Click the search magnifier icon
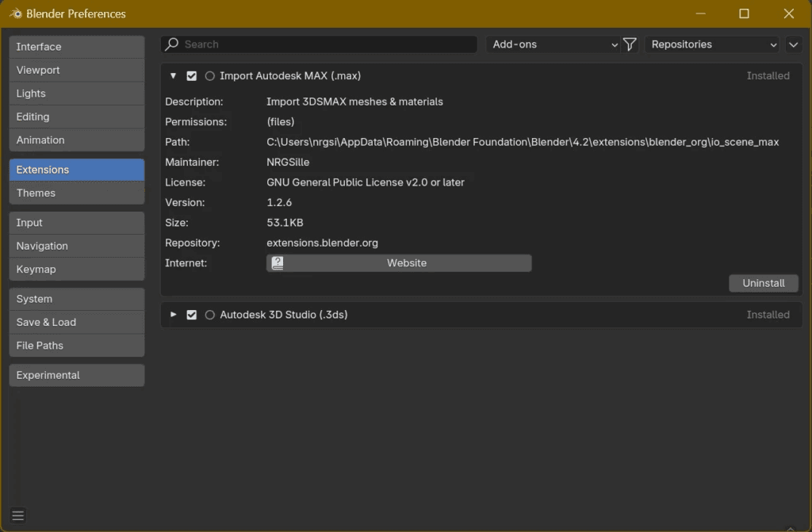This screenshot has width=812, height=532. (171, 44)
